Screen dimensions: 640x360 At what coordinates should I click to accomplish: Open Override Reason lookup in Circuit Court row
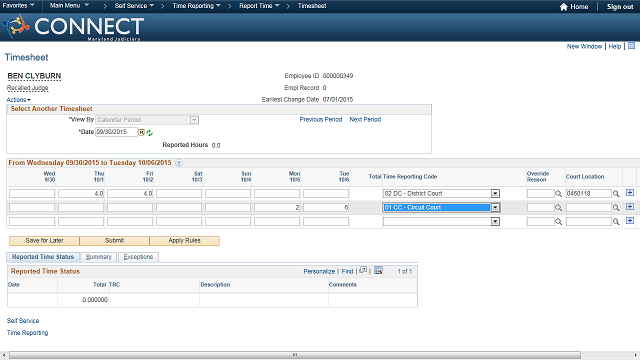558,208
